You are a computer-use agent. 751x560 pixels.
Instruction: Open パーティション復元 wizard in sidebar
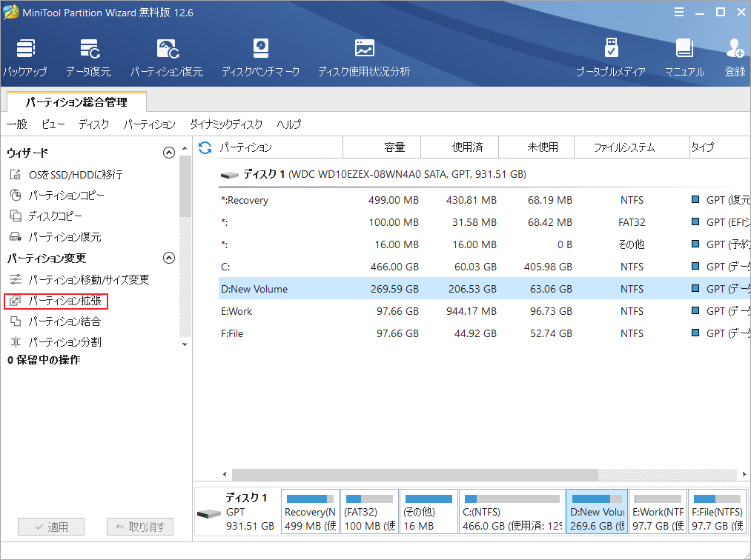pyautogui.click(x=56, y=236)
